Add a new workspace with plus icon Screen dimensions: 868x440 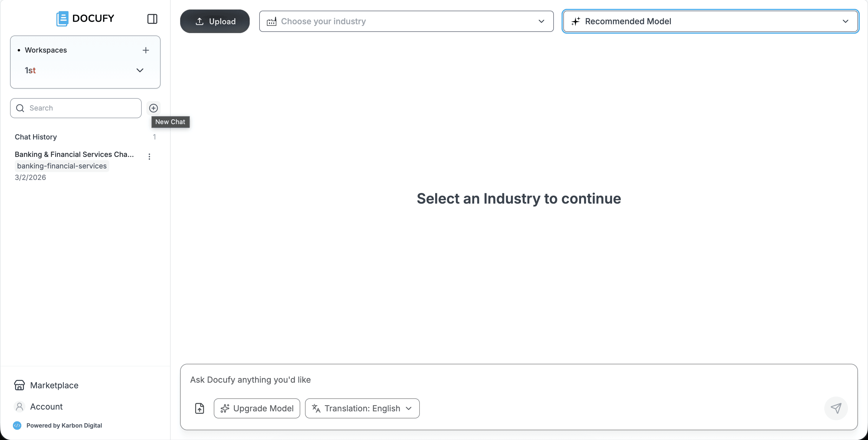tap(146, 50)
